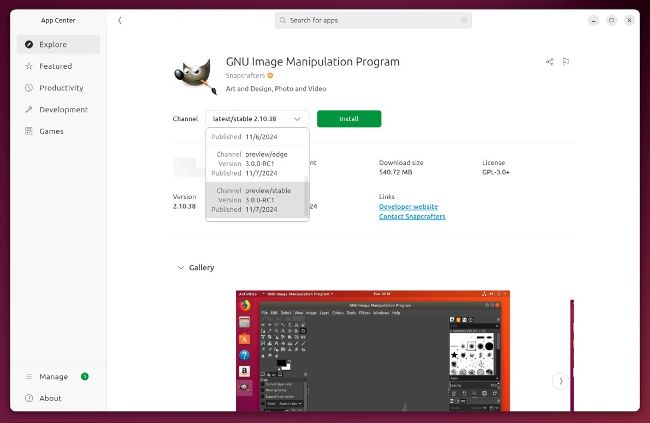Open the Contact Snapcrafters link
The height and width of the screenshot is (423, 650).
point(412,216)
